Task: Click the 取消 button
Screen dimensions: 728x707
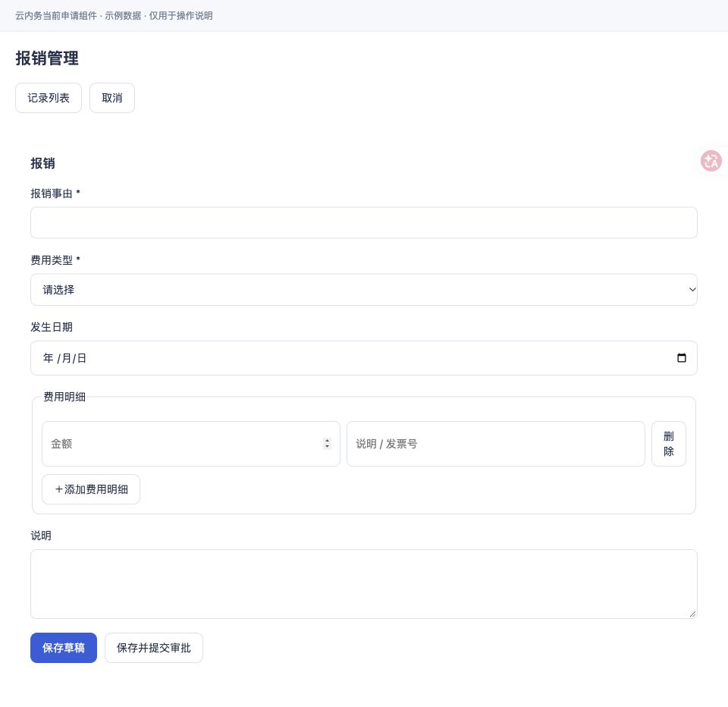Action: click(112, 98)
